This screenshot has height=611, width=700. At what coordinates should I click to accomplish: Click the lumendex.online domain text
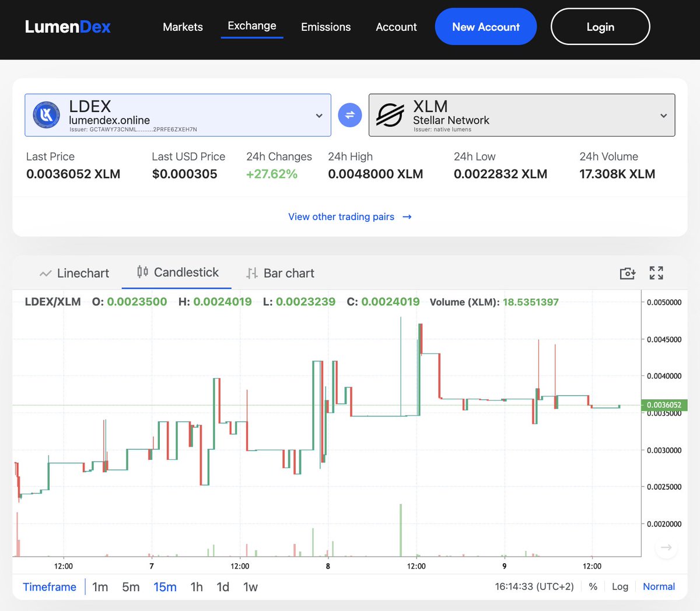coord(109,120)
